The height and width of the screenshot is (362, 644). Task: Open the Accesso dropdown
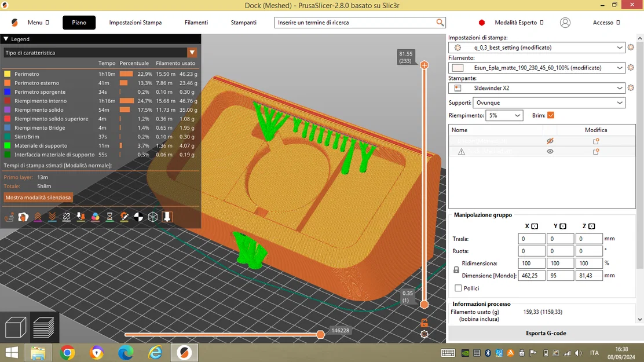[x=606, y=23]
